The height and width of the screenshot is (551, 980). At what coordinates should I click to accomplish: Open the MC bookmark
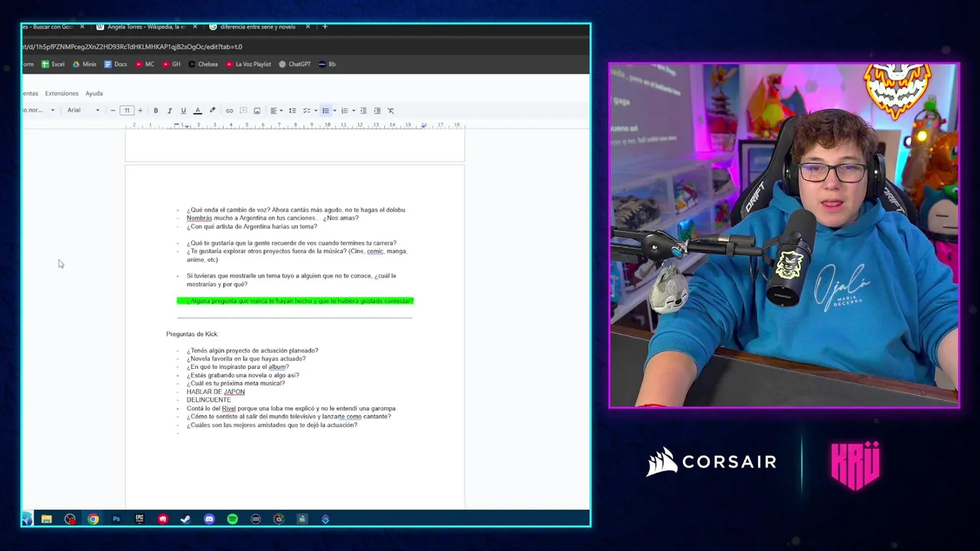click(145, 64)
